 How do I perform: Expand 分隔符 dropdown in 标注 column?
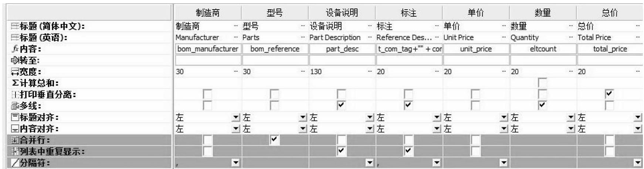tap(437, 163)
